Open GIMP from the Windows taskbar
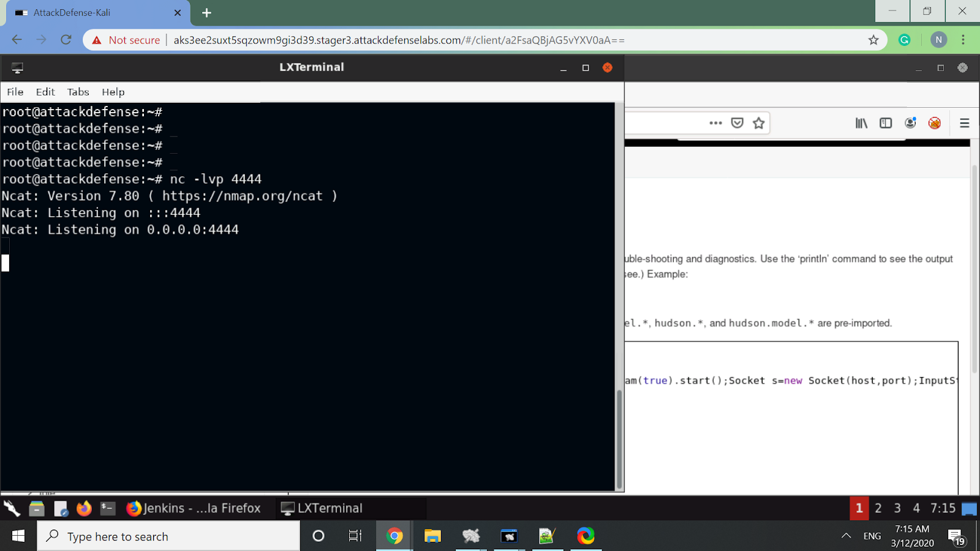Viewport: 980px width, 551px height. [547, 536]
